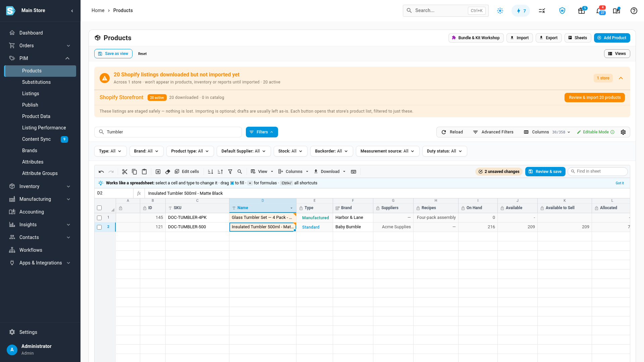Expand the Columns 30/358 selector

(547, 132)
